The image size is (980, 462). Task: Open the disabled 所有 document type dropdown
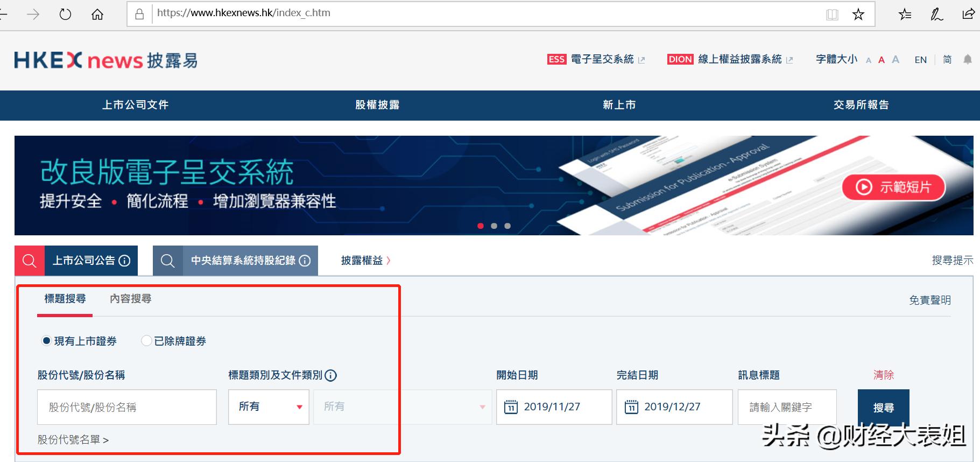pos(403,407)
